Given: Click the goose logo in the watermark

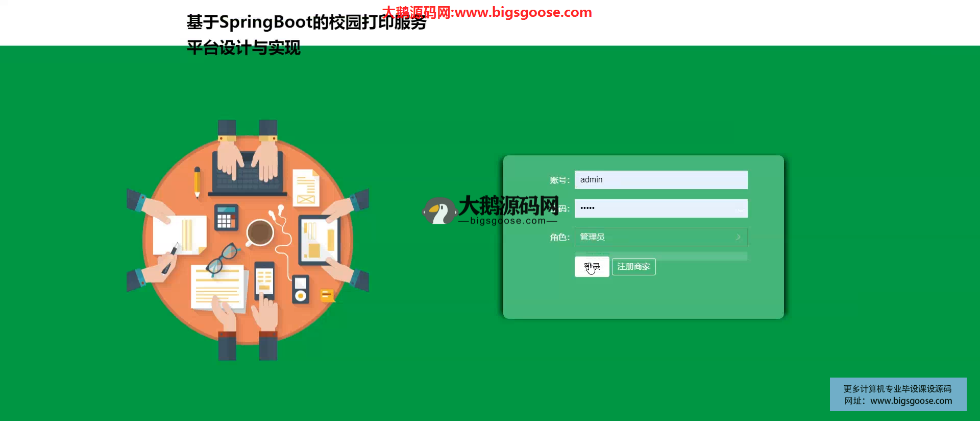Looking at the screenshot, I should click(x=439, y=211).
